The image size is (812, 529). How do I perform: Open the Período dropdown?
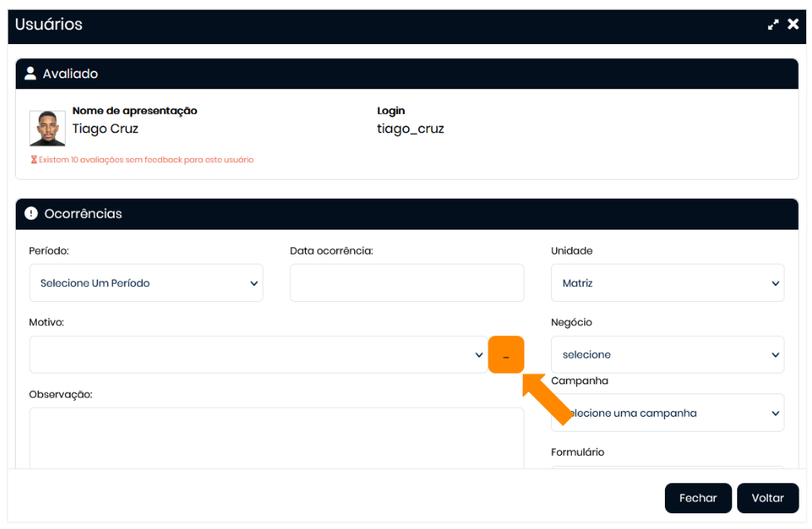[x=146, y=284]
